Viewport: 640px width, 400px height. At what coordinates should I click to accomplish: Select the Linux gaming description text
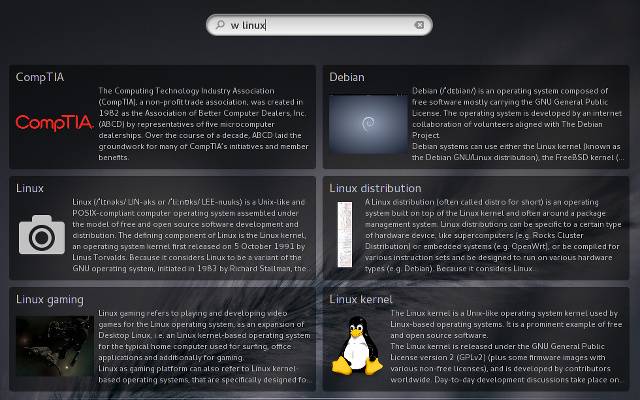click(x=204, y=346)
